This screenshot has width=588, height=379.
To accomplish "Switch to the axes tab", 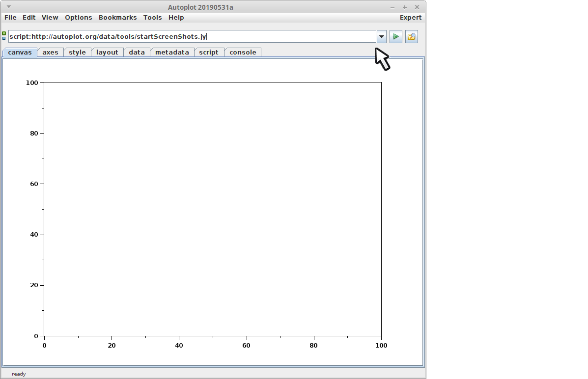I will (x=50, y=53).
